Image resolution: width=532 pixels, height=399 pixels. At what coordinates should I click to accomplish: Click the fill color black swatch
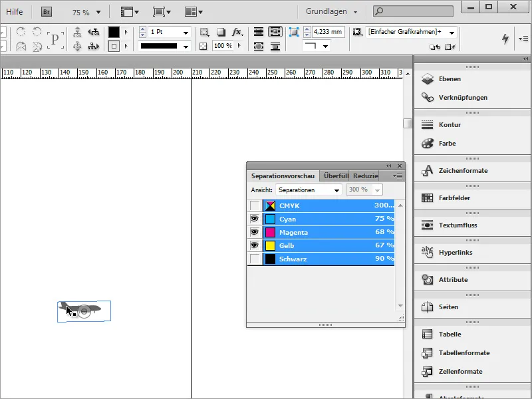coord(114,32)
